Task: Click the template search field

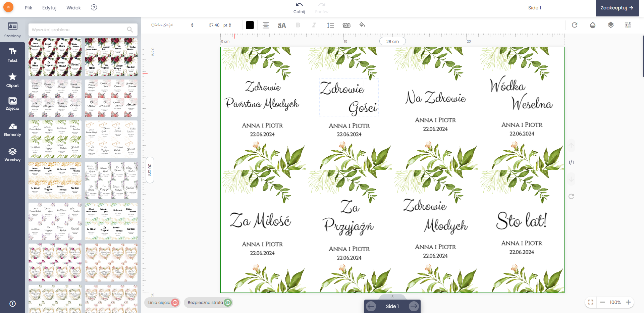Action: click(x=83, y=30)
